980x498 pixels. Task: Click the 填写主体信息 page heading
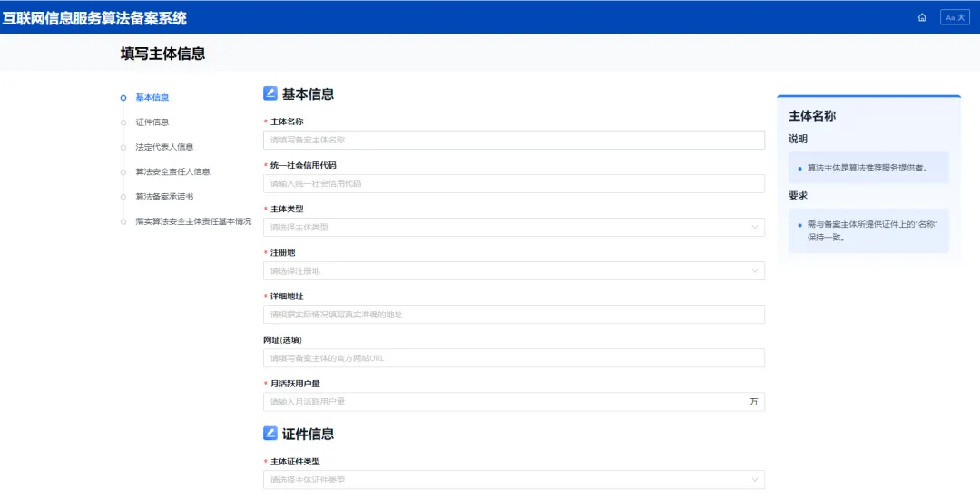coord(162,54)
